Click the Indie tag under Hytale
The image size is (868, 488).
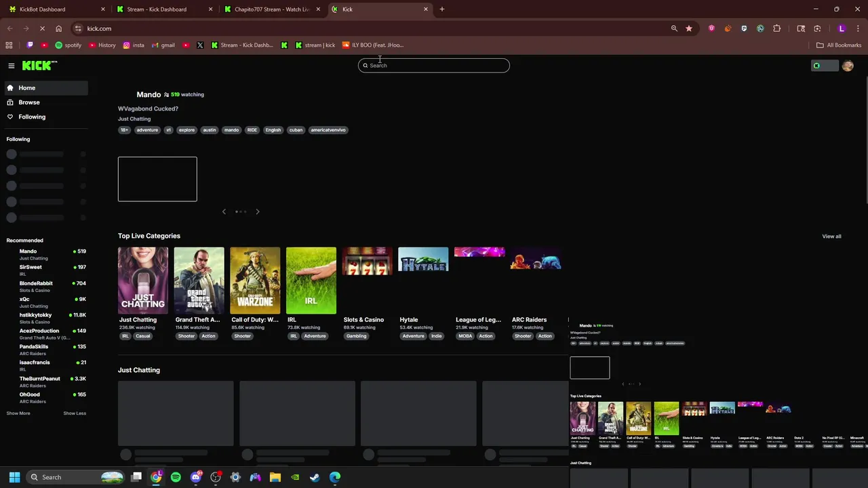pyautogui.click(x=436, y=336)
